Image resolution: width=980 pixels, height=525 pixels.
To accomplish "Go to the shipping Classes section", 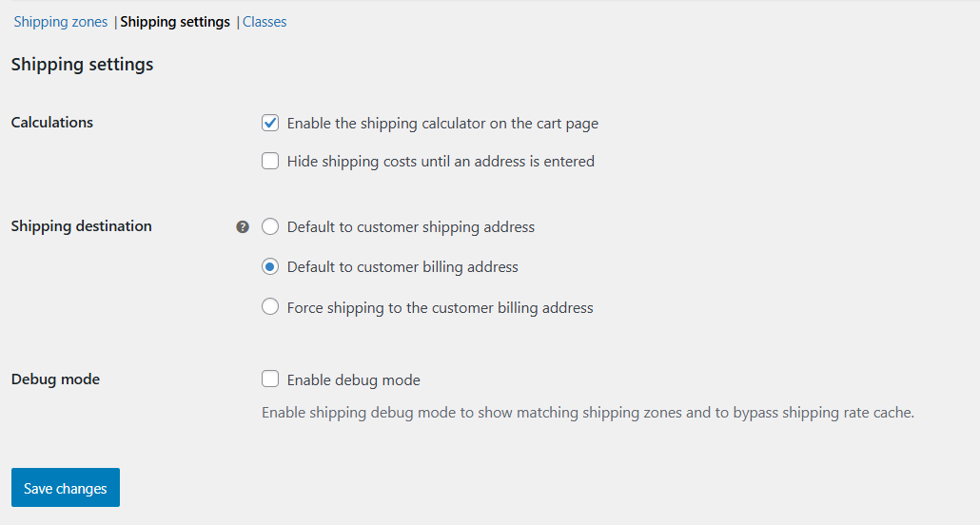I will pos(265,22).
